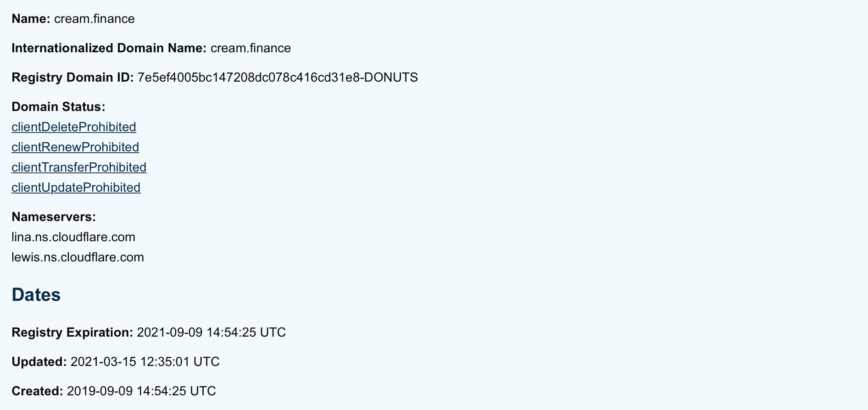Click the Registry Domain ID label
Image resolution: width=868 pixels, height=410 pixels.
(x=72, y=78)
